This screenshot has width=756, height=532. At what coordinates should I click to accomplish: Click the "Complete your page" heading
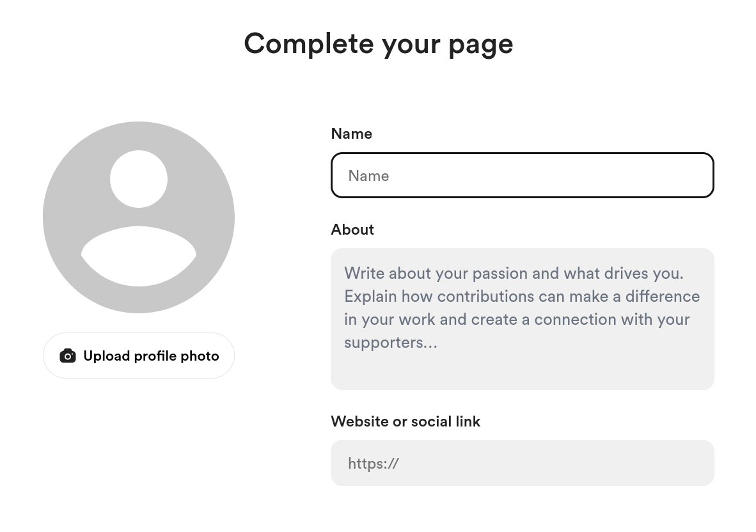[378, 43]
